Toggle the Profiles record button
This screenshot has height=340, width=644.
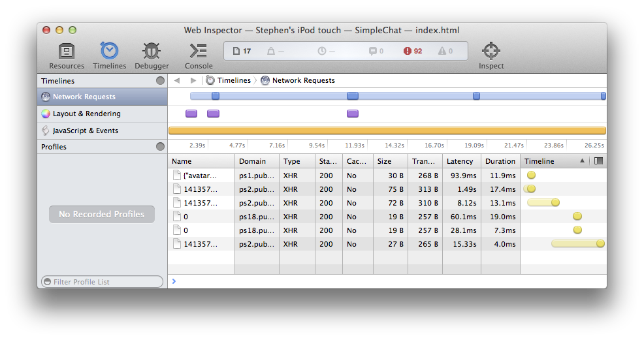pyautogui.click(x=160, y=147)
